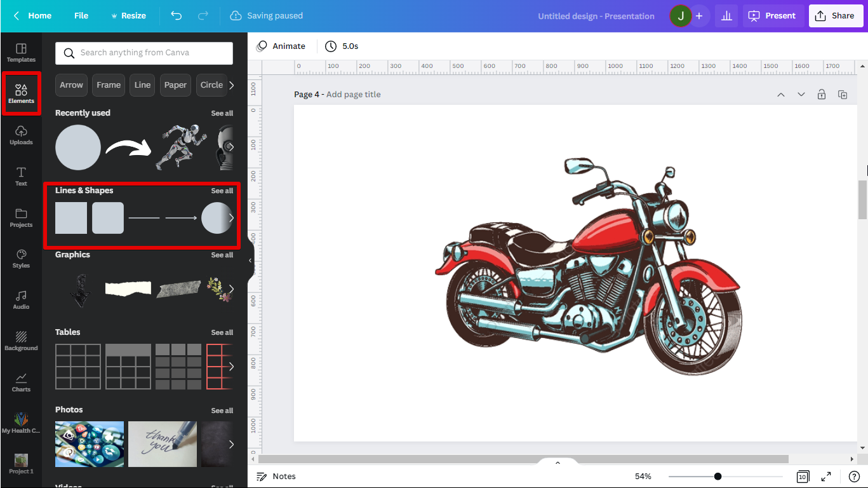
Task: Open the Uploads sidebar panel
Action: point(21,135)
